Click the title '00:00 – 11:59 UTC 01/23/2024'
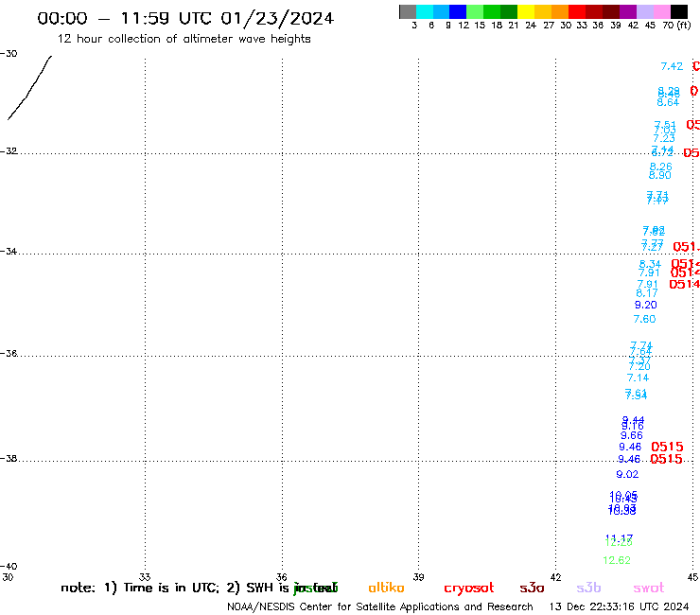 tap(185, 18)
